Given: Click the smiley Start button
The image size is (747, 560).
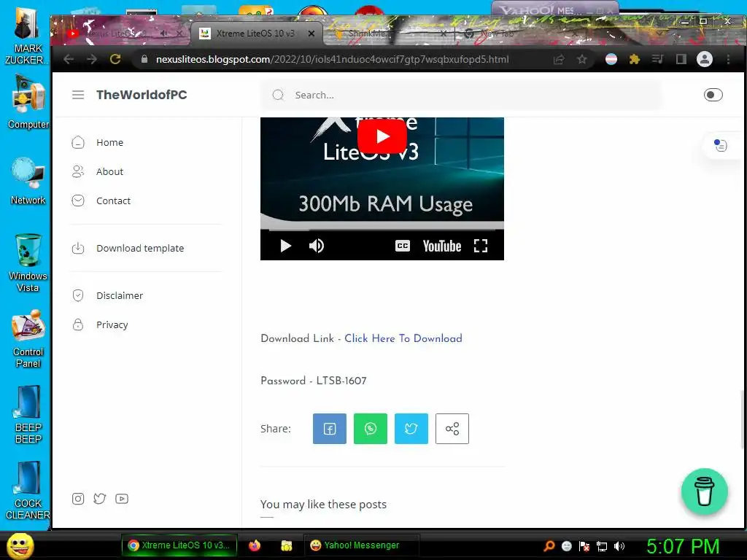Looking at the screenshot, I should point(20,545).
